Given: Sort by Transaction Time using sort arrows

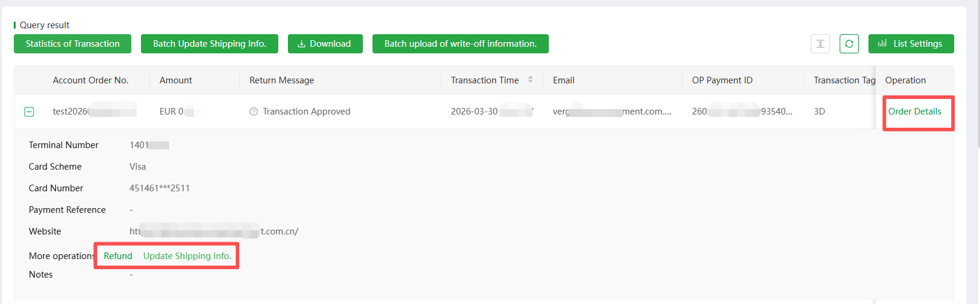Looking at the screenshot, I should [530, 80].
